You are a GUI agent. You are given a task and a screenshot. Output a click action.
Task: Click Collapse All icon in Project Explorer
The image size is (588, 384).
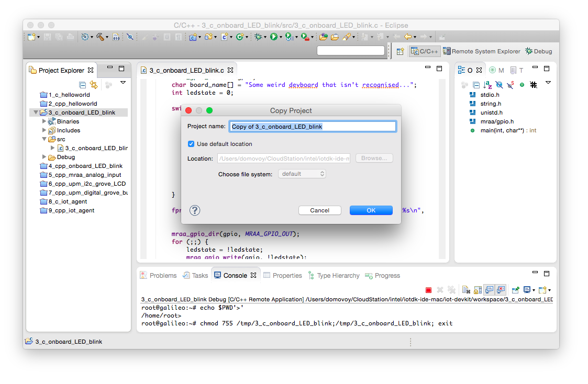tap(83, 85)
